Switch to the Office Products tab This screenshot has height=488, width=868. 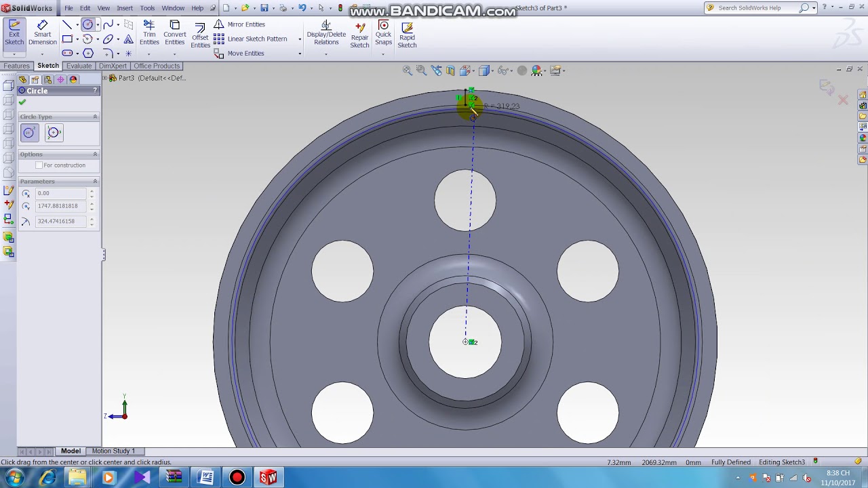point(157,66)
